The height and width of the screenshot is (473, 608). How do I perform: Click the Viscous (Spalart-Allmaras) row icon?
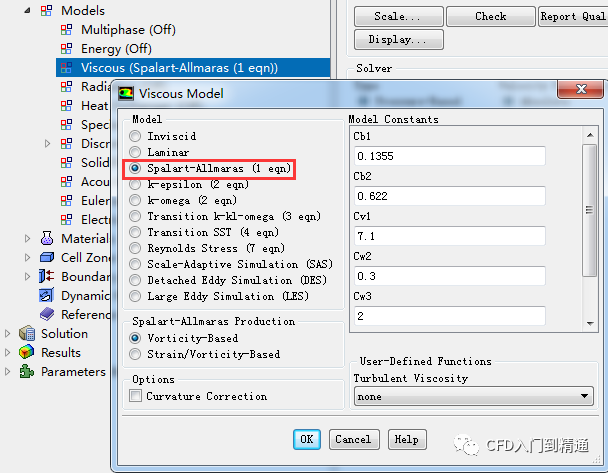pyautogui.click(x=66, y=67)
